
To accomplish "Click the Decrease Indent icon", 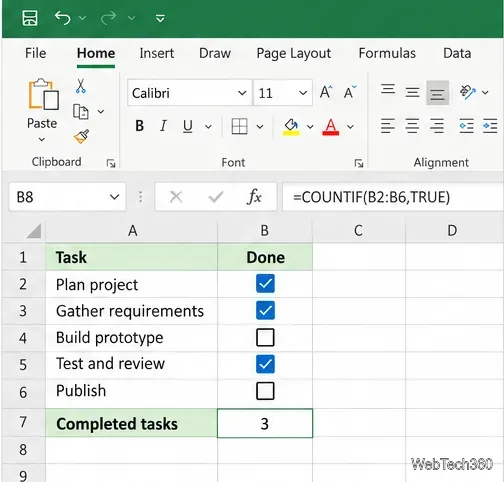I will [x=466, y=126].
